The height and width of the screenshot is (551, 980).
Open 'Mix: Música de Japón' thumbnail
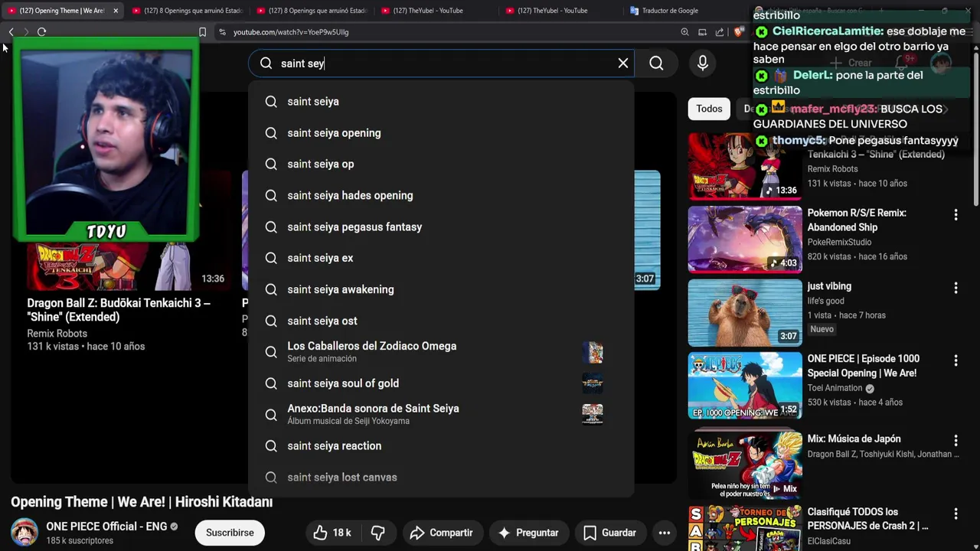click(745, 465)
